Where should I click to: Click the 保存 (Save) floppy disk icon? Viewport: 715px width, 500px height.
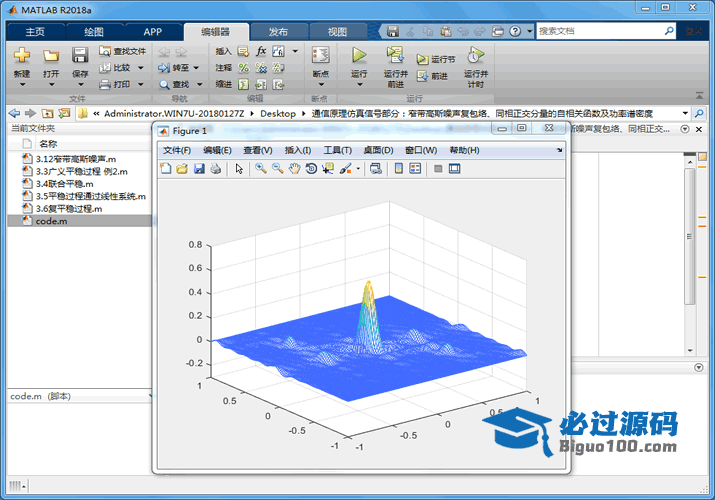point(80,55)
